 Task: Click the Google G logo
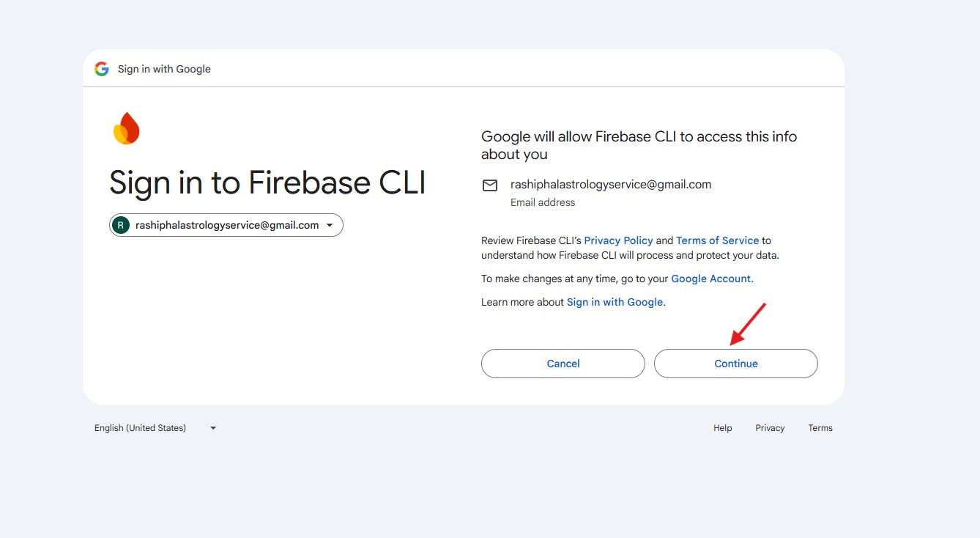click(x=102, y=69)
